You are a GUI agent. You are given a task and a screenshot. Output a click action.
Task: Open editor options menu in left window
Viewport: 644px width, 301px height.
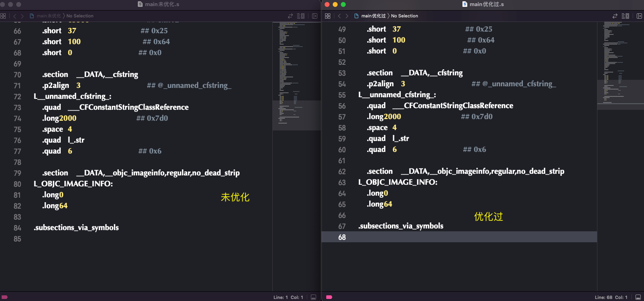pyautogui.click(x=301, y=16)
